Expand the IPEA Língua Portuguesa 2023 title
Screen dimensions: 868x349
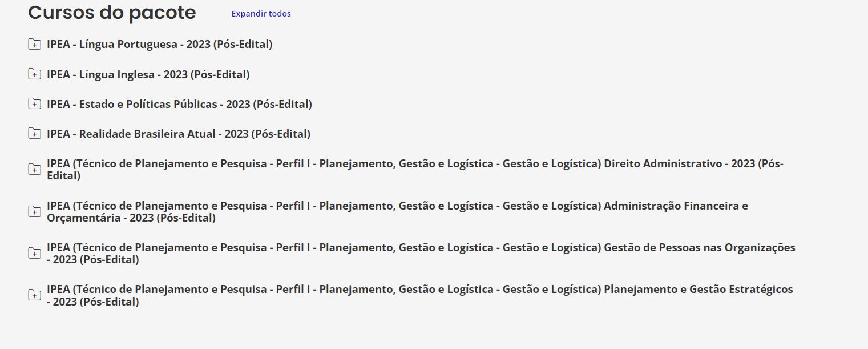[160, 44]
